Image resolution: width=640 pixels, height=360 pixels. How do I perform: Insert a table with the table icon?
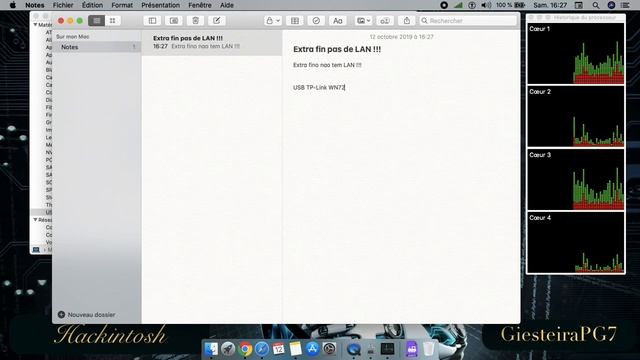click(x=295, y=20)
